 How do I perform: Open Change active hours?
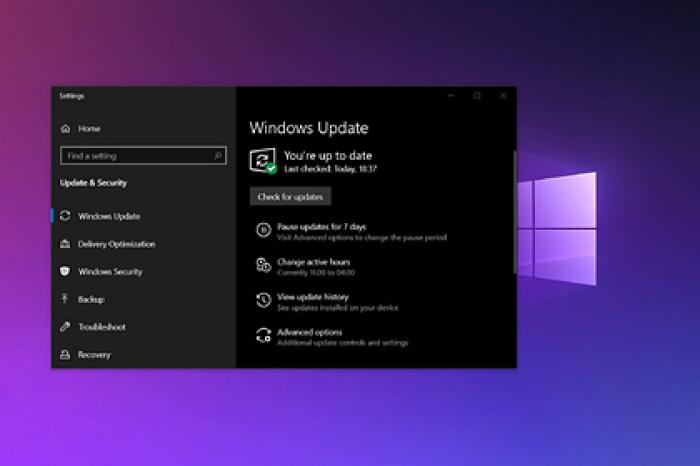point(313,262)
